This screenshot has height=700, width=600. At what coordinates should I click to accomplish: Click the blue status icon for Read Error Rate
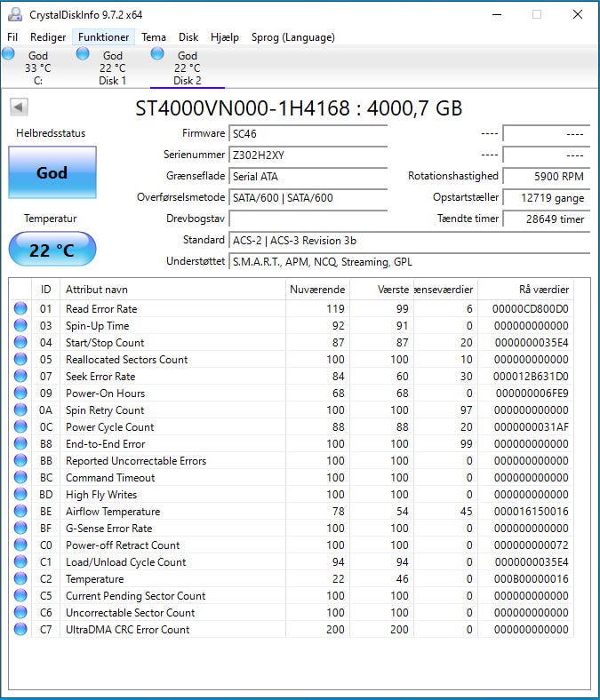(x=20, y=309)
